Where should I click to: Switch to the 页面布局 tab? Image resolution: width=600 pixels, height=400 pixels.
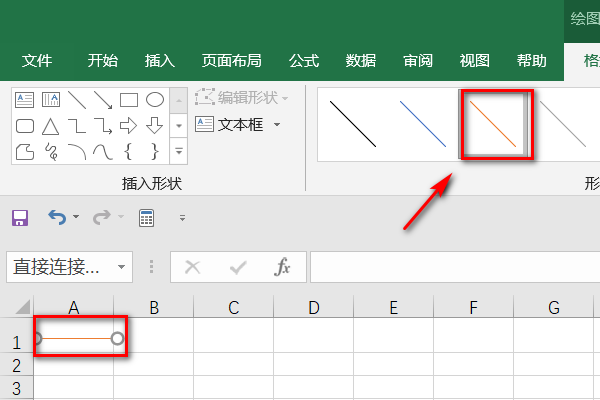click(232, 61)
